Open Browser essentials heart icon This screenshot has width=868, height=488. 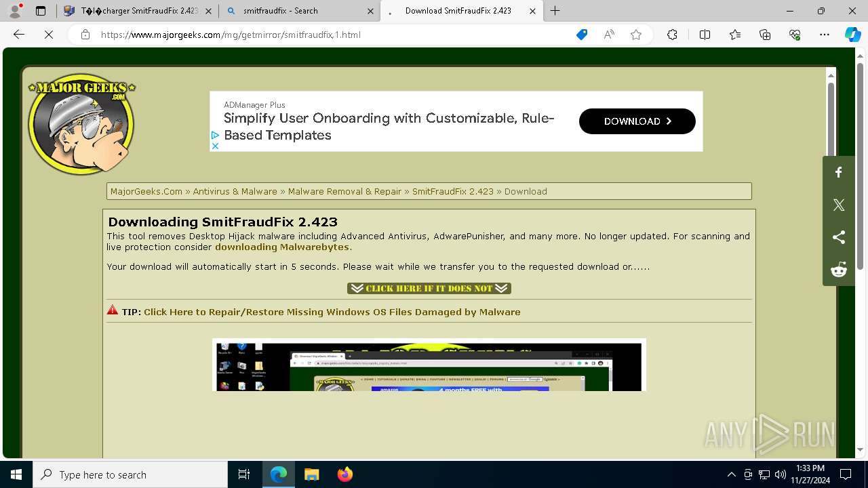795,35
